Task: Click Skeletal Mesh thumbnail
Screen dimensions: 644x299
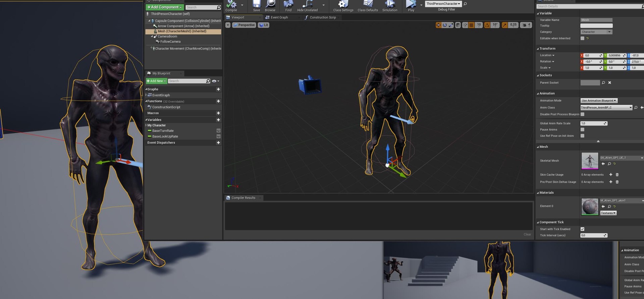Action: (589, 161)
